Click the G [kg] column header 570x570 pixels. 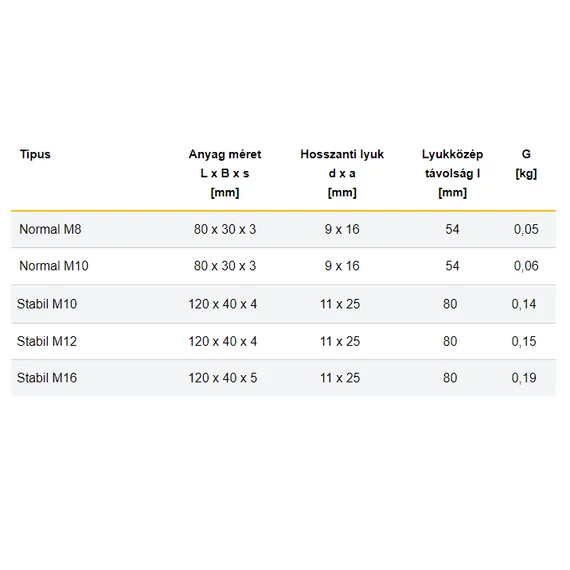(x=526, y=164)
